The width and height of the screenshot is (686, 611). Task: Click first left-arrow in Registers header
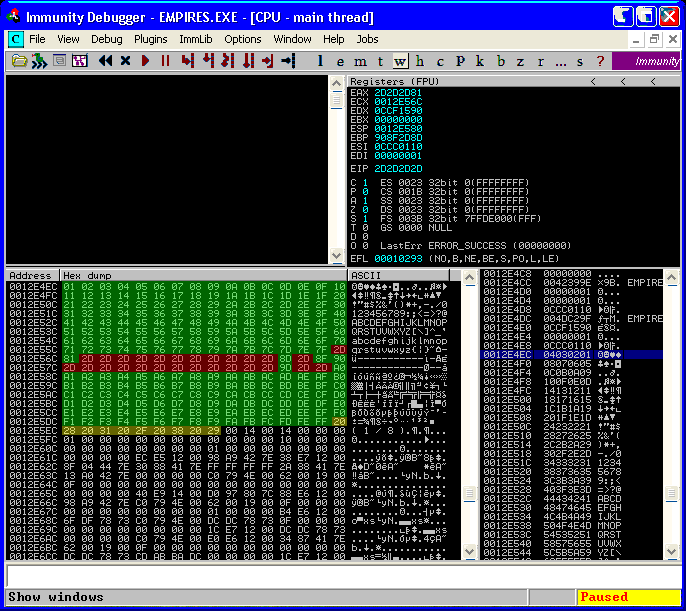[593, 81]
